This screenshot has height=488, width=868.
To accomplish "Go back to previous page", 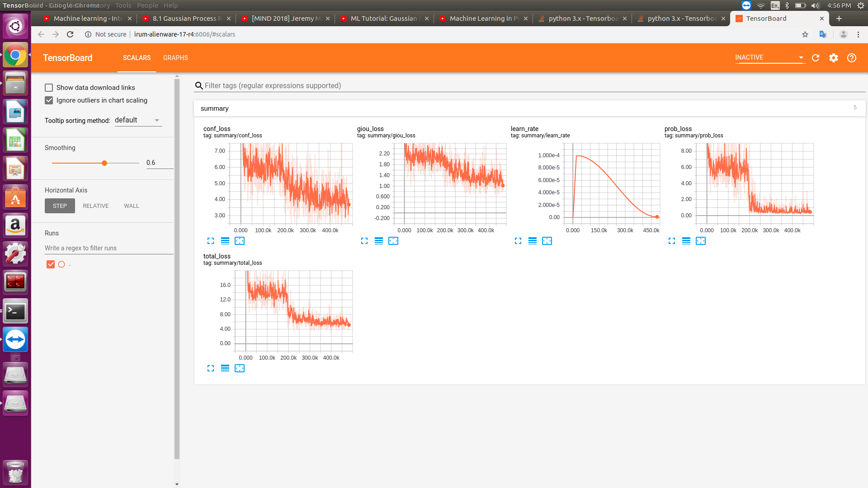I will pyautogui.click(x=41, y=34).
